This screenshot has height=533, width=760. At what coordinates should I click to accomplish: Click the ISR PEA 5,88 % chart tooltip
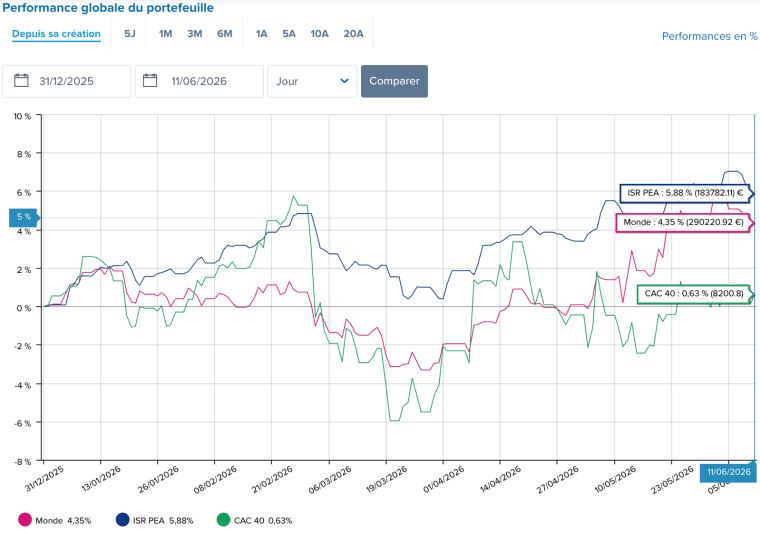pyautogui.click(x=685, y=193)
